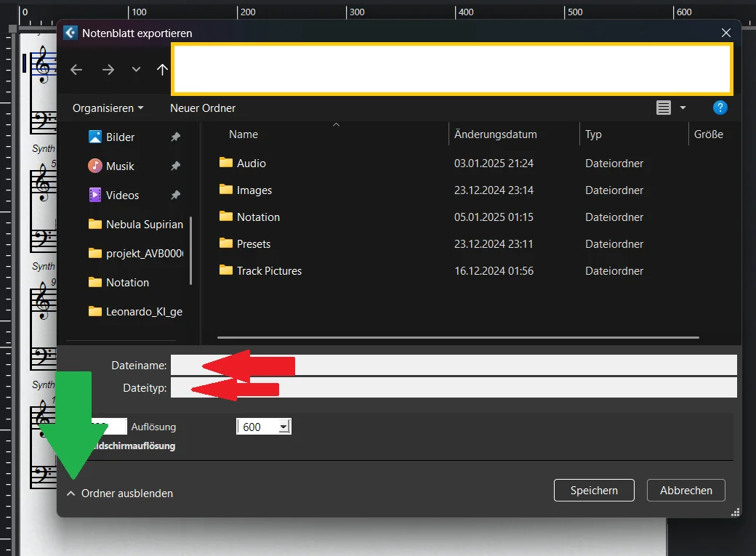
Task: Click the dialog resize grip corner
Action: [x=735, y=512]
